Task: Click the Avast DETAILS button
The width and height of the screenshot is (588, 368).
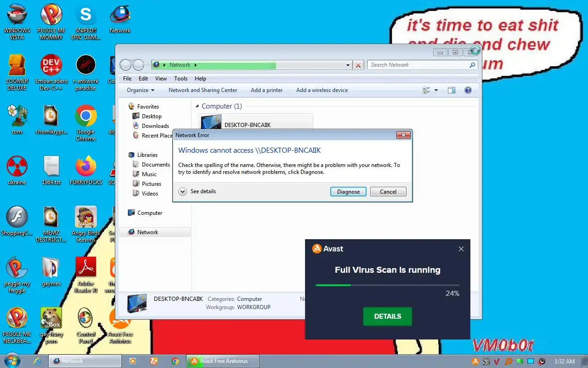Action: [388, 316]
